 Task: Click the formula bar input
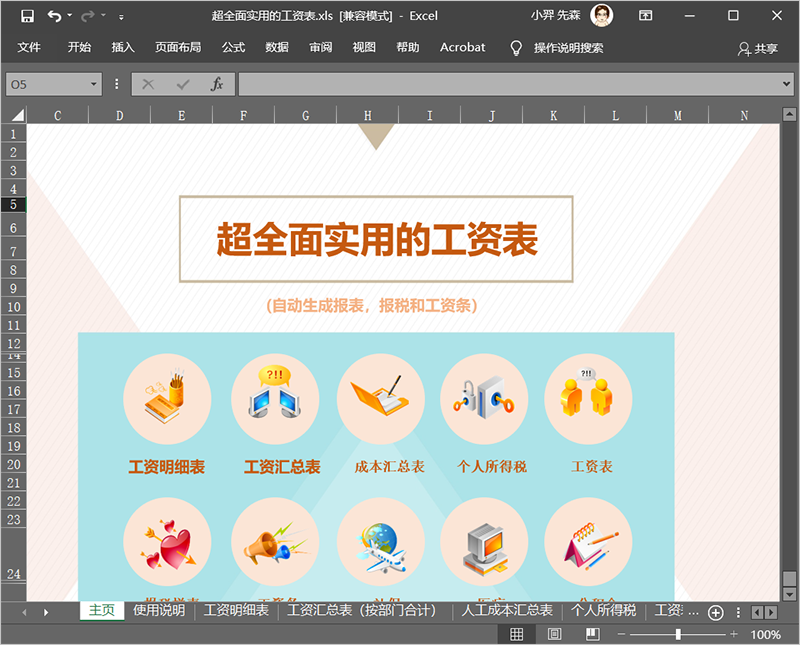509,84
